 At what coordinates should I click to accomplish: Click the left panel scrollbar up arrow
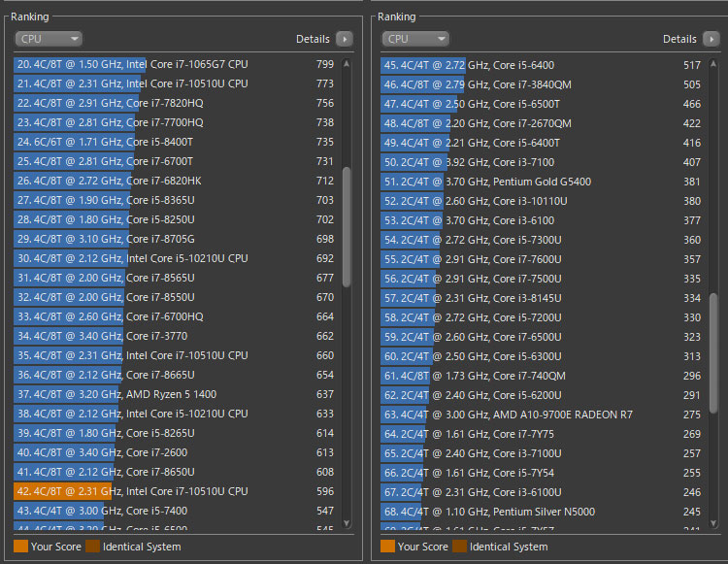347,64
